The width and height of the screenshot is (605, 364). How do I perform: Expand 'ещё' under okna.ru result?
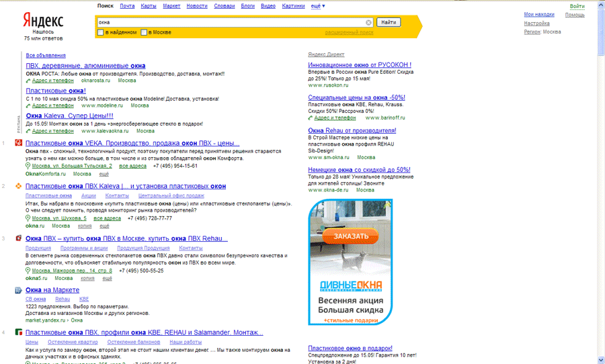105,226
